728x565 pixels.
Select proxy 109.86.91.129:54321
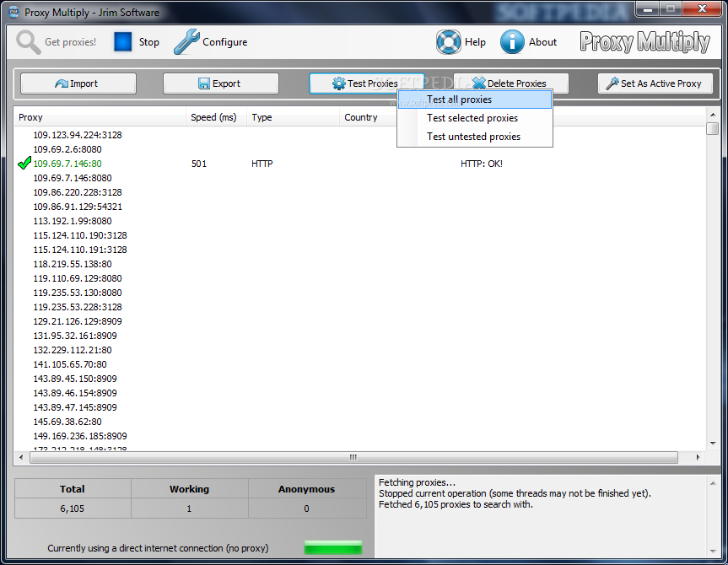[78, 207]
